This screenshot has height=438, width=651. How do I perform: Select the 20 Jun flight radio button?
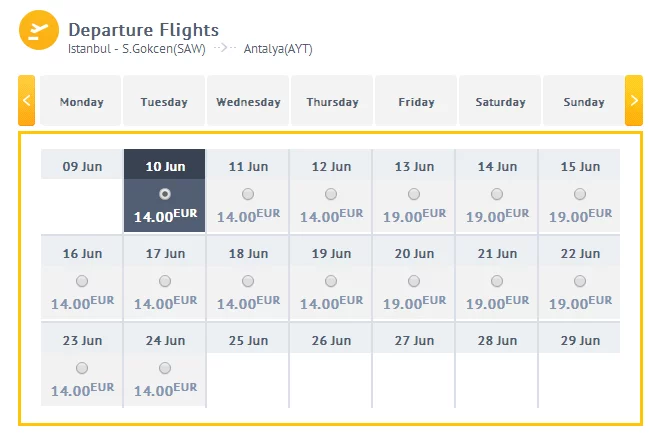pos(414,282)
